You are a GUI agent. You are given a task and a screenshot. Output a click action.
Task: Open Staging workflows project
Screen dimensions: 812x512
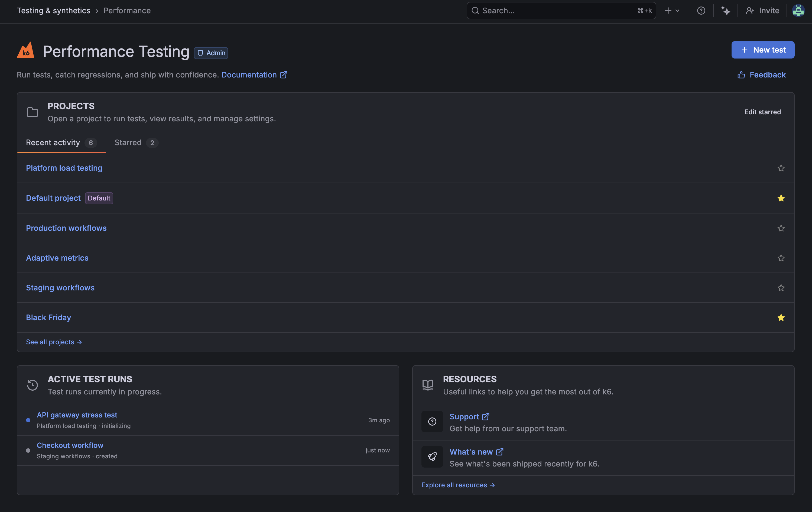pyautogui.click(x=60, y=288)
